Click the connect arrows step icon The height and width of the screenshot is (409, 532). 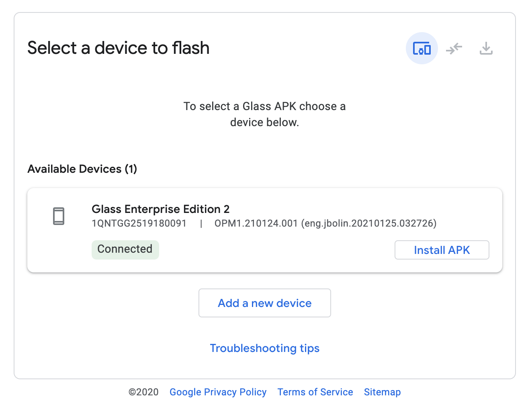(454, 49)
